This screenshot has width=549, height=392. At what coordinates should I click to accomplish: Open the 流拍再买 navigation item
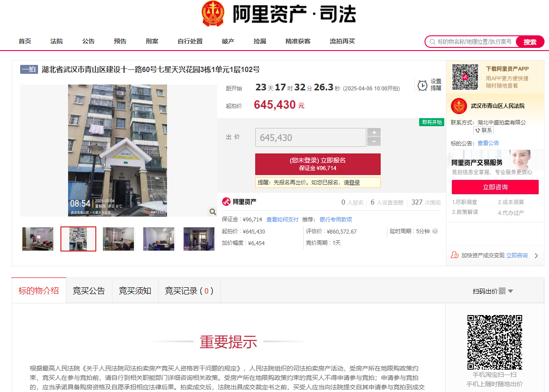pos(343,41)
